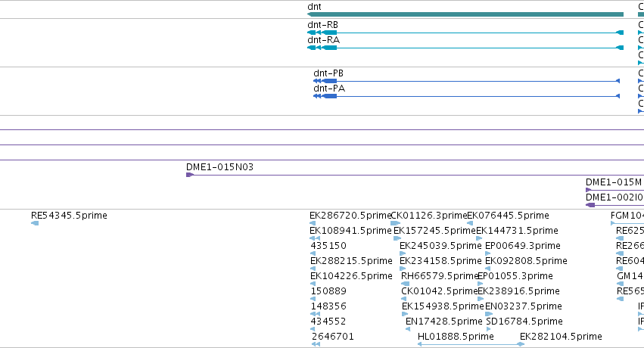Select the EP00649.3prime EST label
This screenshot has height=348, width=644.
pyautogui.click(x=523, y=246)
